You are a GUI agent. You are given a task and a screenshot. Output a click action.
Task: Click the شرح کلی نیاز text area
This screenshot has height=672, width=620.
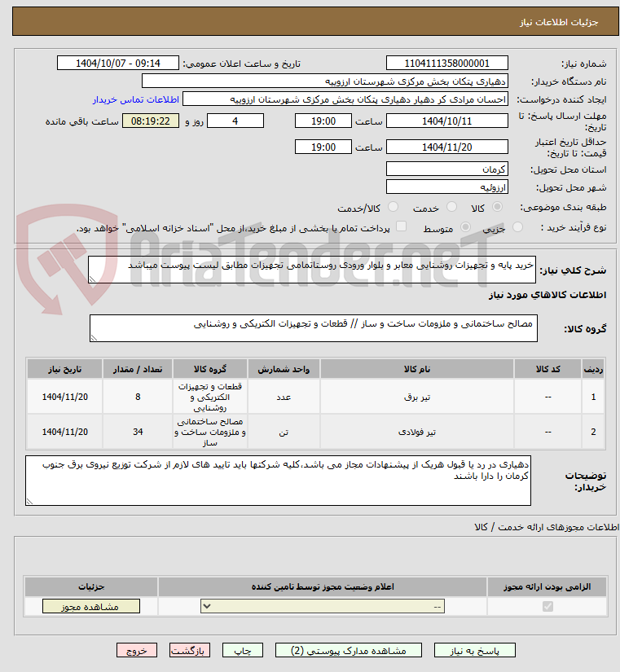pos(312,270)
